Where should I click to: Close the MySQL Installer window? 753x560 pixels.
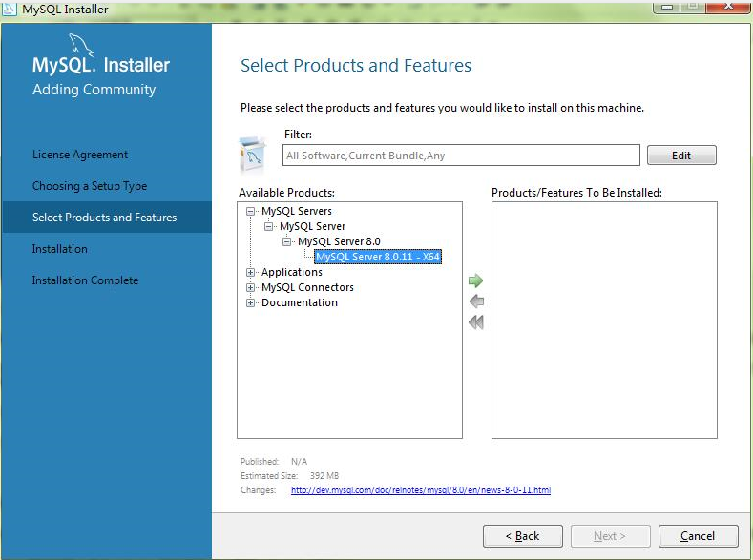pyautogui.click(x=728, y=7)
